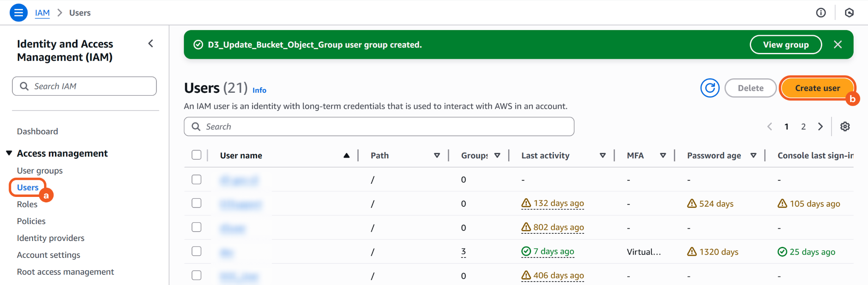The height and width of the screenshot is (285, 868).
Task: Click the hexagon settings icon in header
Action: [x=849, y=13]
